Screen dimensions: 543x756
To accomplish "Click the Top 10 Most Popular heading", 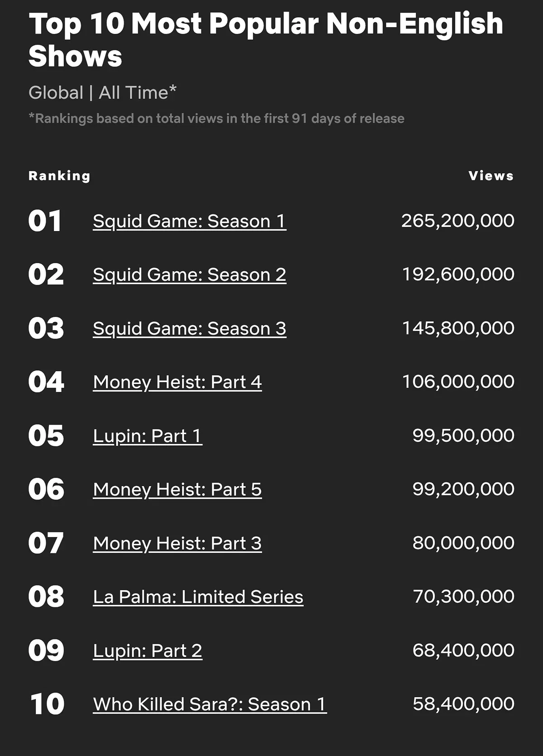I will point(266,40).
